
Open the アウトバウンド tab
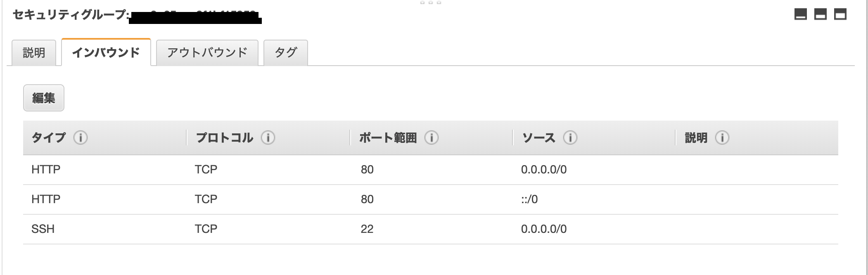click(207, 52)
